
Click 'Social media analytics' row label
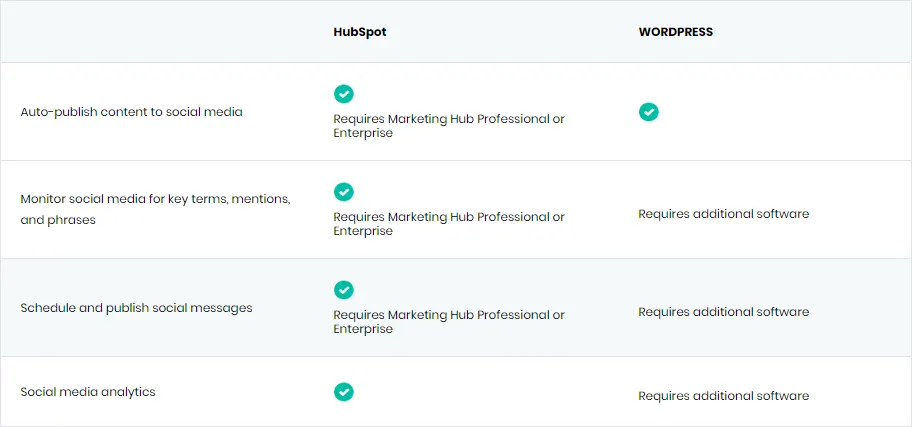pyautogui.click(x=88, y=392)
